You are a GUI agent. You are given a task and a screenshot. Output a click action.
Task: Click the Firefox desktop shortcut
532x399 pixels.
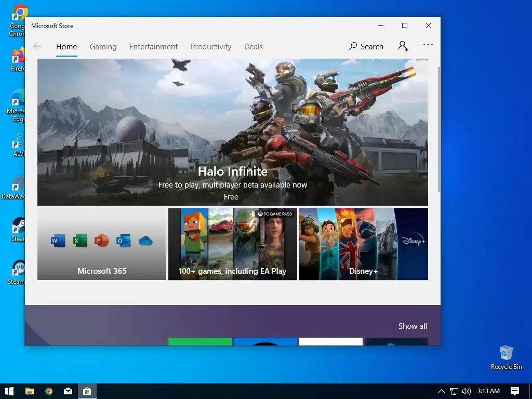click(x=18, y=60)
